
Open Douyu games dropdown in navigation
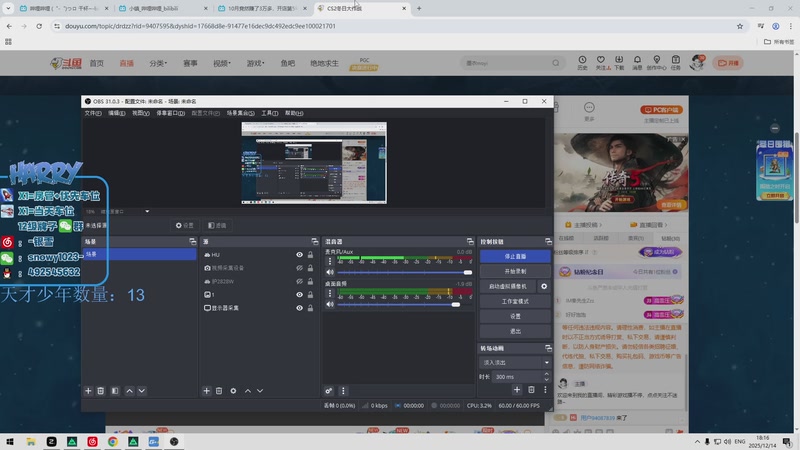(x=256, y=63)
